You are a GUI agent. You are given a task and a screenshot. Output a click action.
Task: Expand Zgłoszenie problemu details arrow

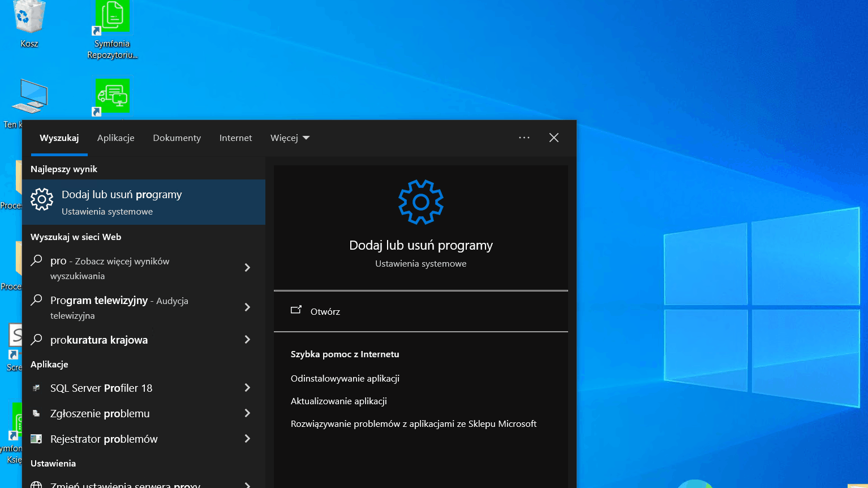click(x=247, y=413)
